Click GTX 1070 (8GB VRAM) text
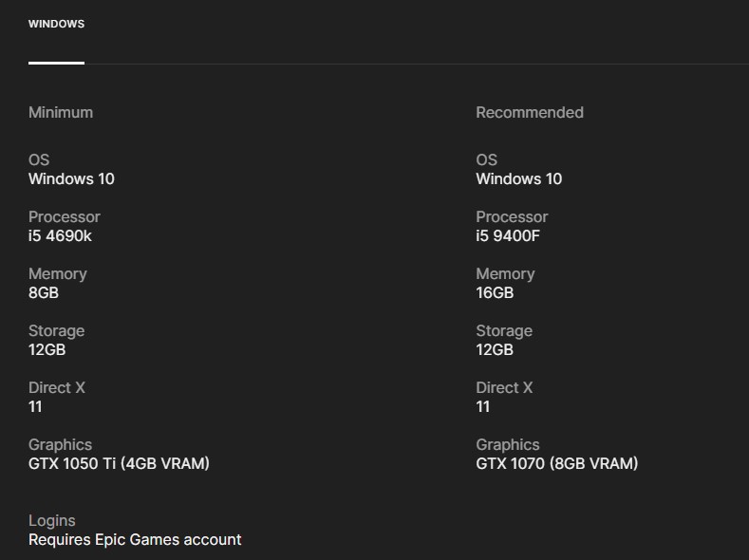 coord(557,463)
